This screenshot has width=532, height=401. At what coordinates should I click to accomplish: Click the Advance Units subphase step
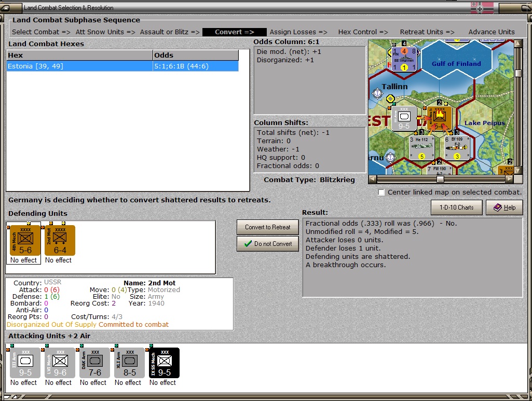click(x=492, y=32)
